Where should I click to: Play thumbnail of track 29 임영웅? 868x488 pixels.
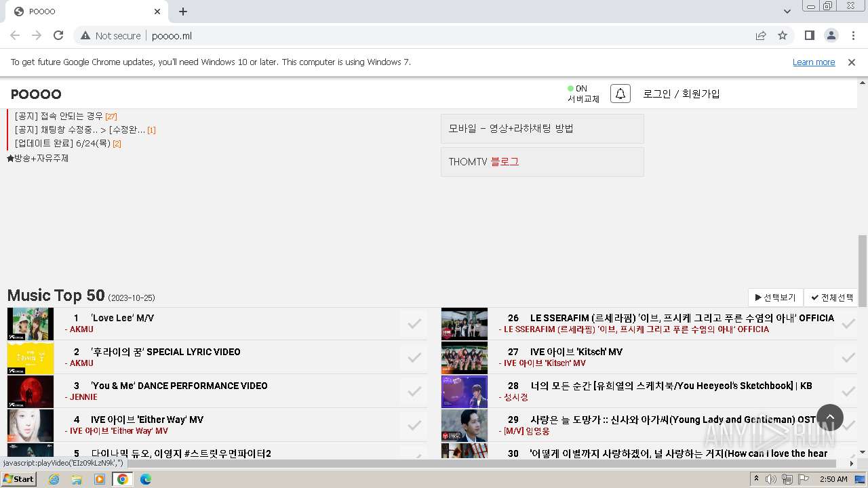pyautogui.click(x=465, y=425)
